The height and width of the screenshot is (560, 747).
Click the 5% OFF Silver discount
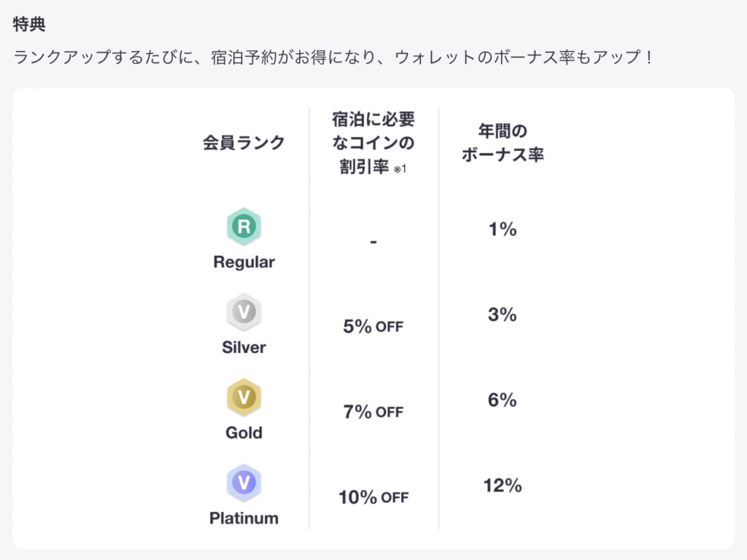pyautogui.click(x=373, y=327)
